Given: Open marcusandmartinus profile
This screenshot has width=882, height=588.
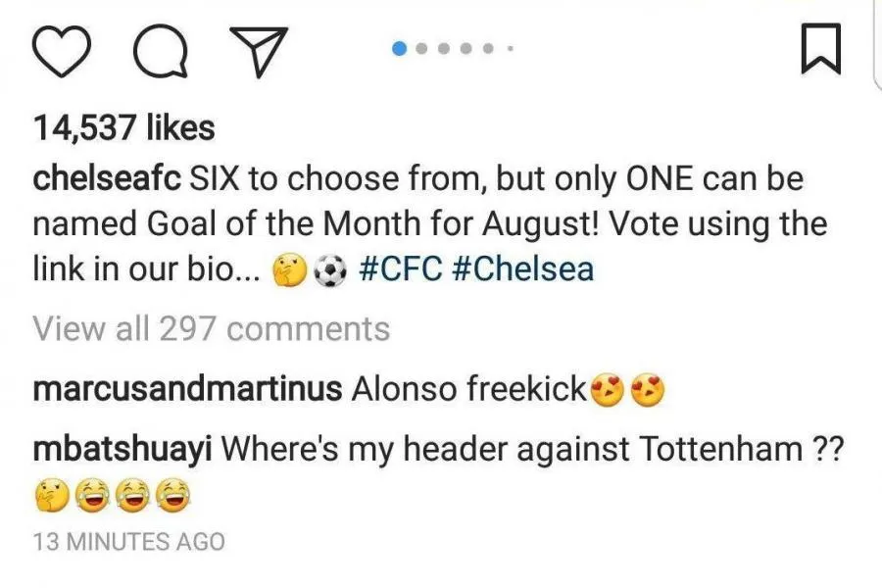Looking at the screenshot, I should 187,389.
